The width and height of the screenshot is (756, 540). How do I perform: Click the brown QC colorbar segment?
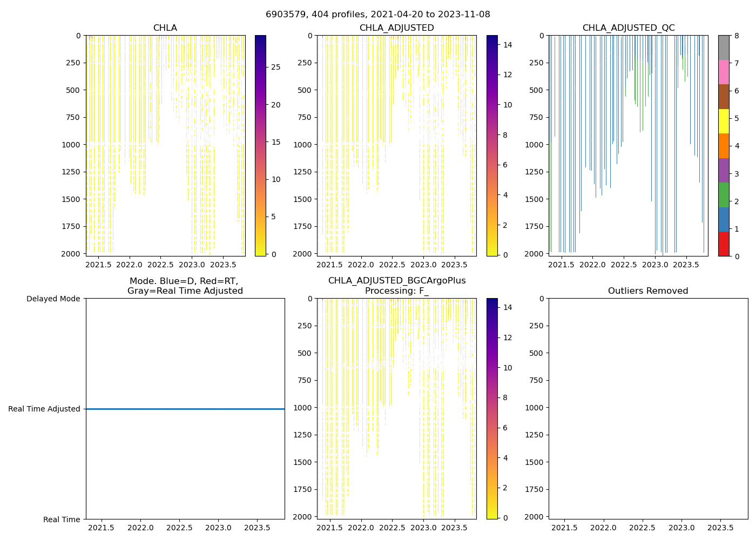point(724,97)
